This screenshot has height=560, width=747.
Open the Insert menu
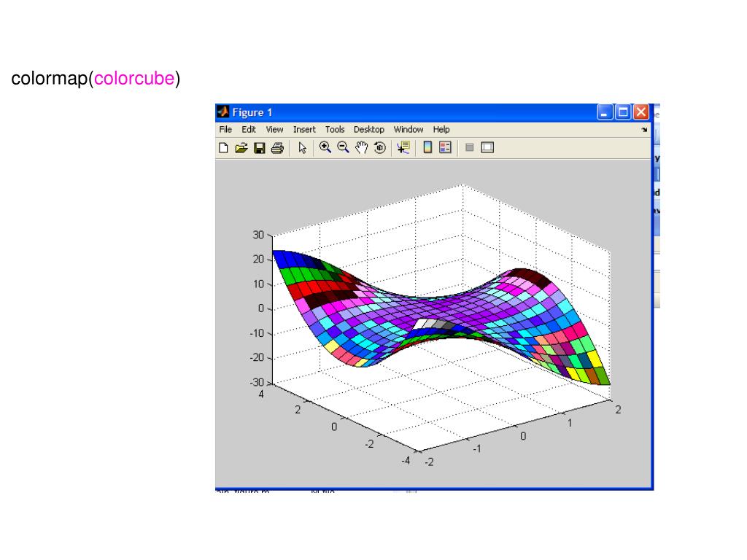[304, 130]
